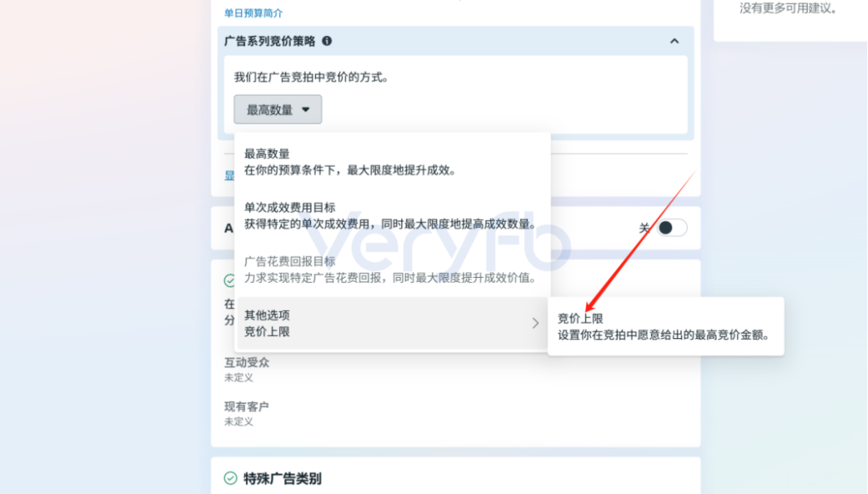Toggle the 关 switch
868x494 pixels.
tap(671, 227)
